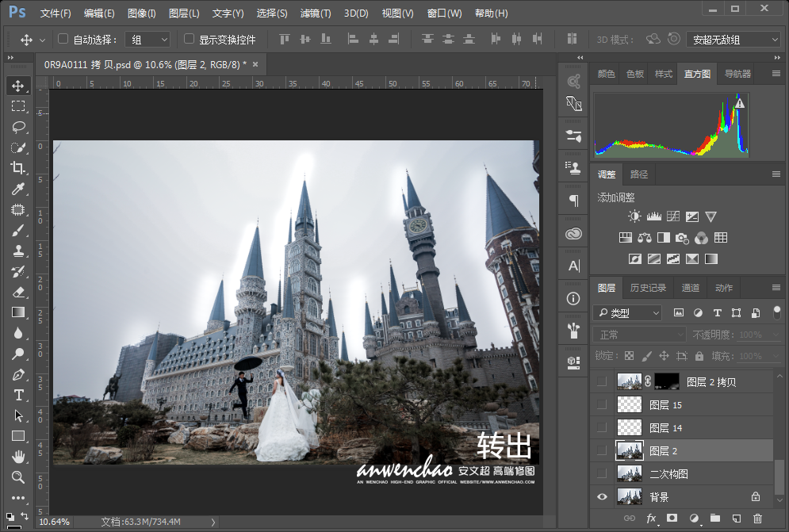Open the 滤镜(T) menu
Viewport: 789px width, 532px height.
click(x=316, y=13)
